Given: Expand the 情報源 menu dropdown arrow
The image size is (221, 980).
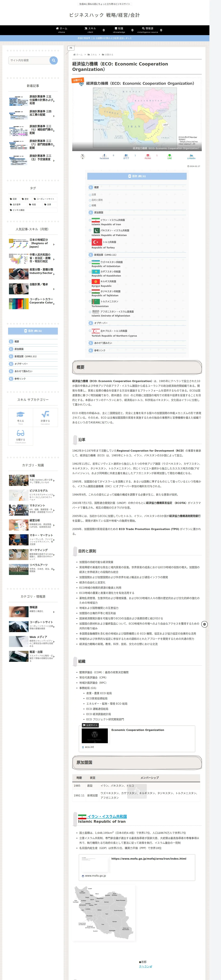Looking at the screenshot, I should 161,30.
